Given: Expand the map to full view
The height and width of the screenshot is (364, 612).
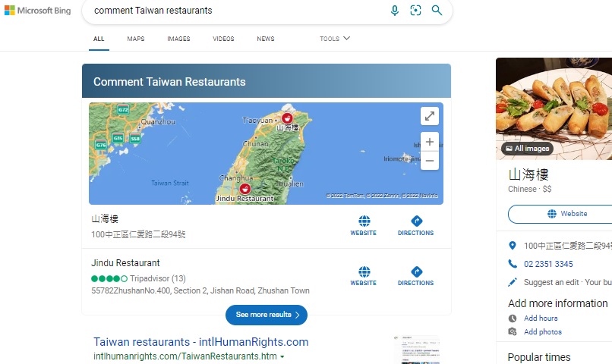Looking at the screenshot, I should click(x=429, y=116).
